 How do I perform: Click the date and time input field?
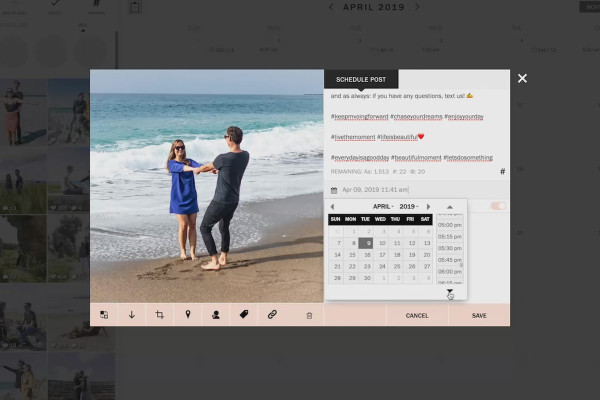(x=417, y=190)
